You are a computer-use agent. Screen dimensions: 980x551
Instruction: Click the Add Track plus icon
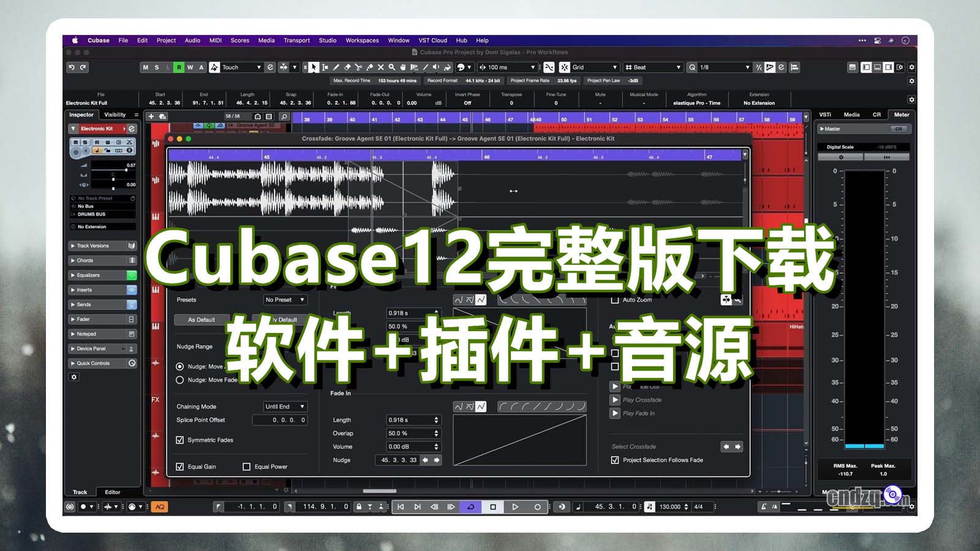(151, 116)
